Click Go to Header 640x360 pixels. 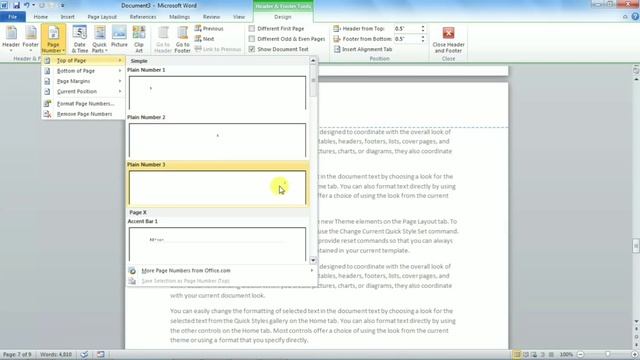tap(163, 39)
